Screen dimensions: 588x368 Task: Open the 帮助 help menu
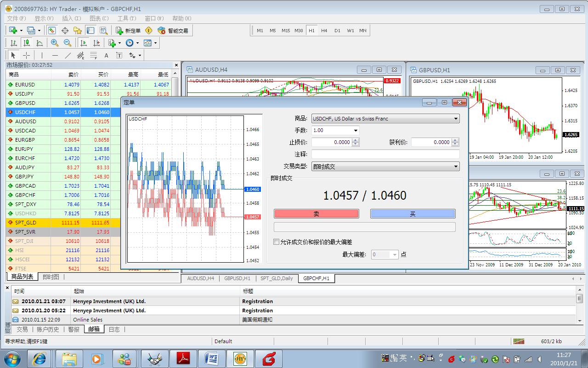tap(181, 18)
